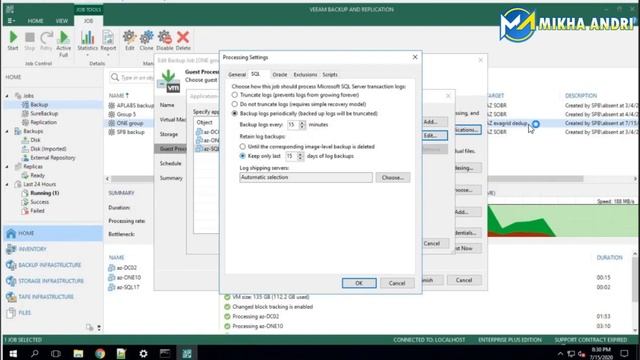Switch to General tab in Processing Settings
Image resolution: width=640 pixels, height=360 pixels.
(x=237, y=75)
